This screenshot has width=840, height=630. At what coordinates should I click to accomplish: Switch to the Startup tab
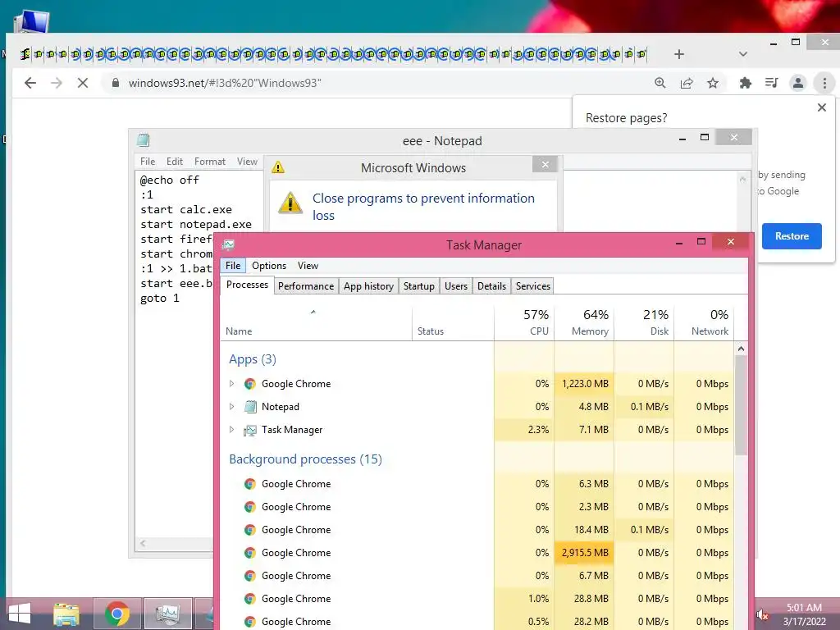click(x=419, y=286)
